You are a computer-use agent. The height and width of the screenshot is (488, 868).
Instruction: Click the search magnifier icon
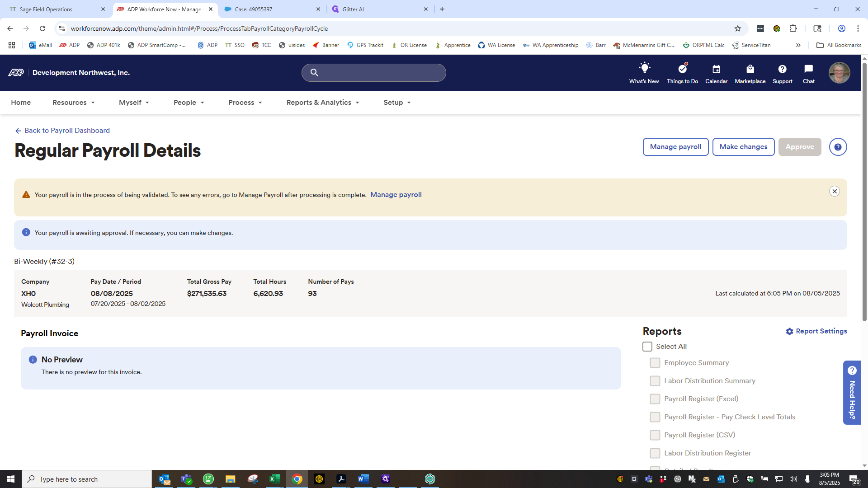(314, 72)
